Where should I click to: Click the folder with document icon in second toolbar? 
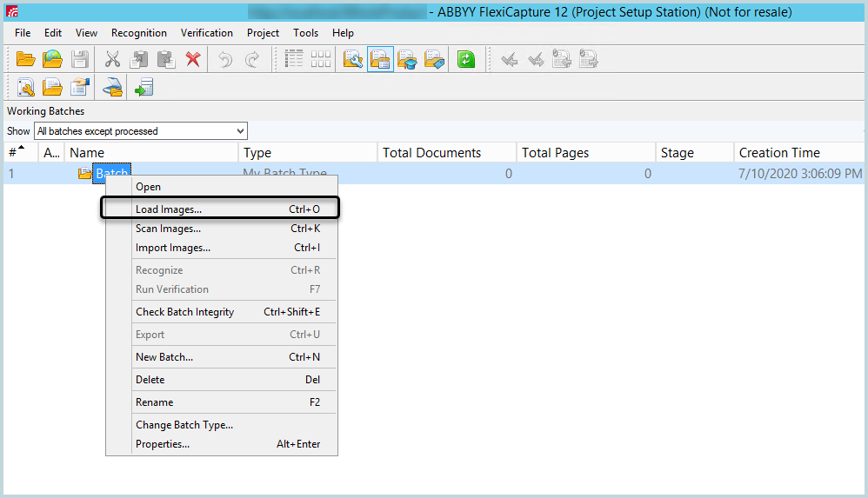52,88
